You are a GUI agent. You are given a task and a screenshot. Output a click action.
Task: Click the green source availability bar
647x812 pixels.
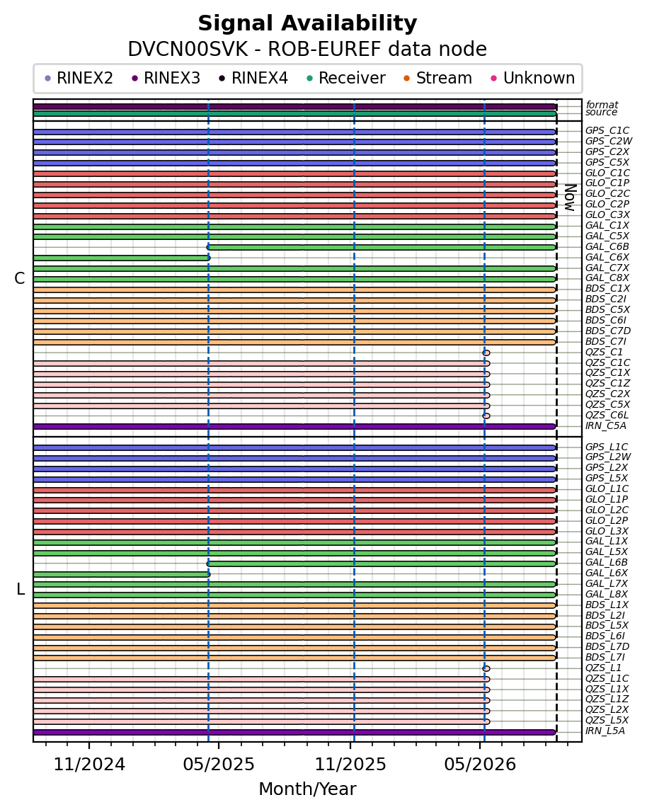(x=294, y=114)
